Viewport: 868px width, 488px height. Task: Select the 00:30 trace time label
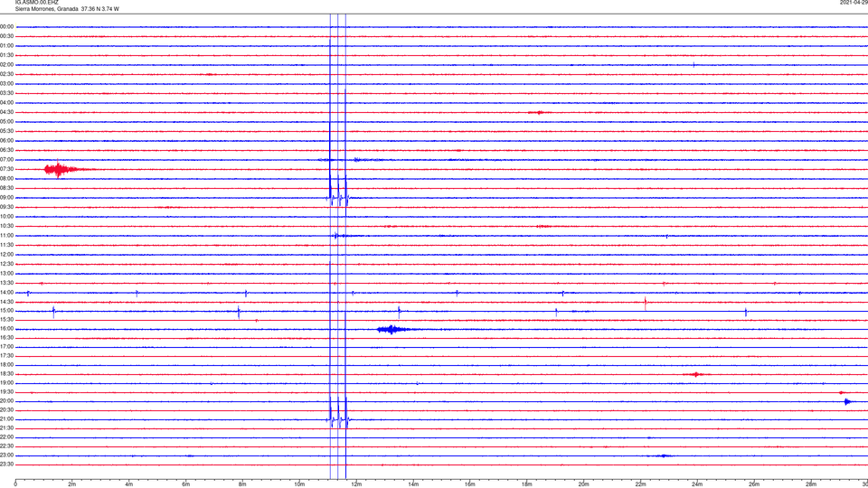pyautogui.click(x=6, y=36)
